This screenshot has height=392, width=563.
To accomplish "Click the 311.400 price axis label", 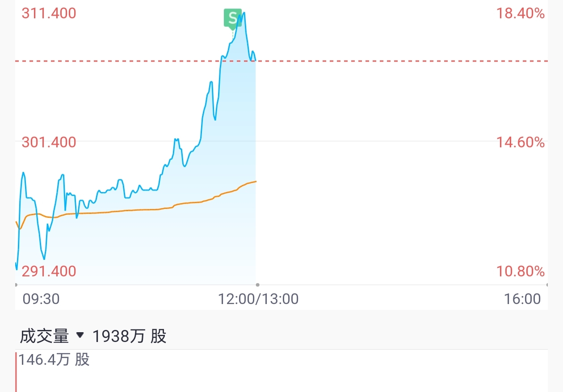I will coord(49,14).
